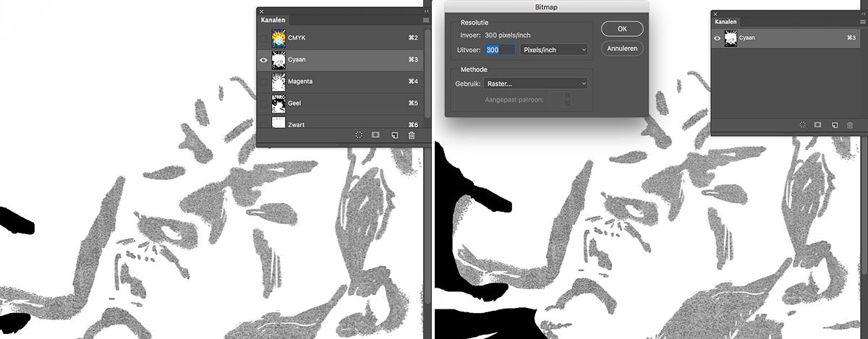Show the CMYK composite channel visibility
Screen dimensions: 868x339
(x=263, y=38)
